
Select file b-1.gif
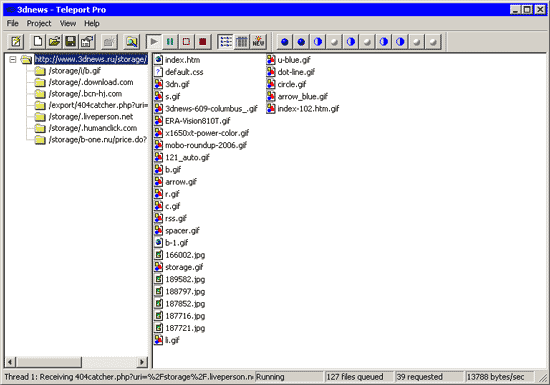pyautogui.click(x=176, y=243)
